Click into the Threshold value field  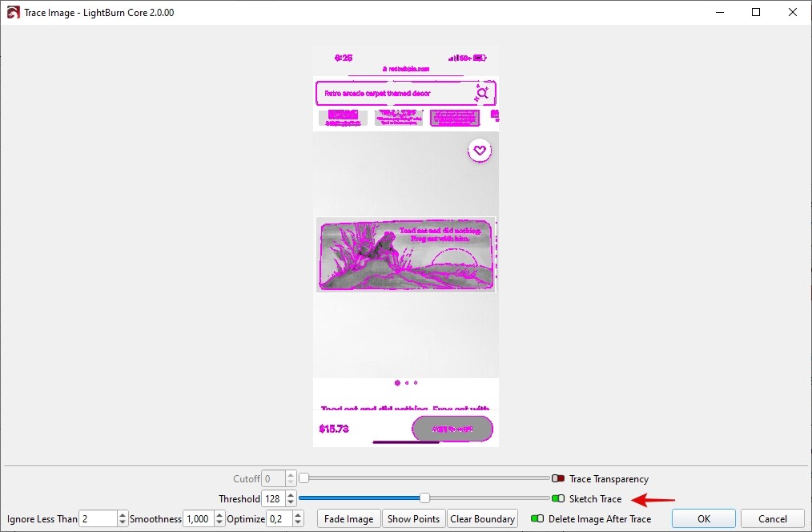[272, 499]
